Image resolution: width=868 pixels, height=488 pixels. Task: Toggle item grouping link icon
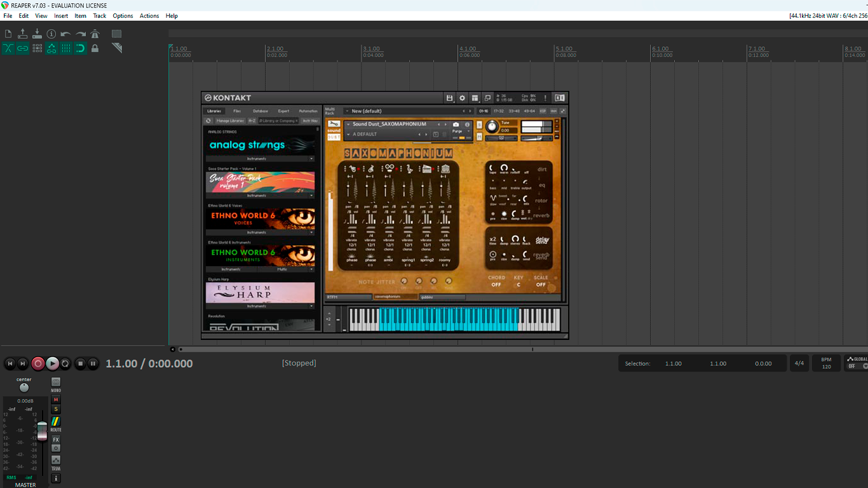tap(23, 48)
